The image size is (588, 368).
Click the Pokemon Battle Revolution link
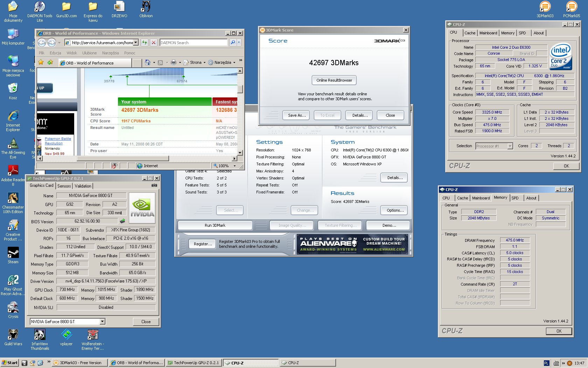(58, 141)
